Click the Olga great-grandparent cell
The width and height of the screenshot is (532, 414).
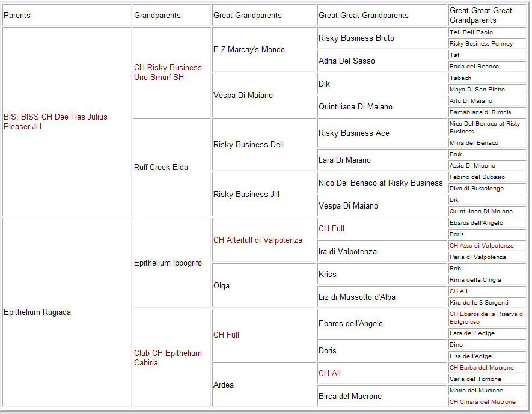coord(222,285)
